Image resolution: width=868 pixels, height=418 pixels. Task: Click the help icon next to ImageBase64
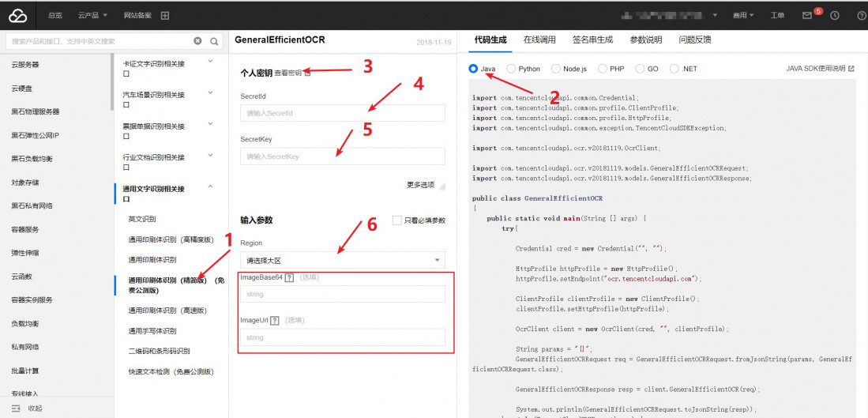pos(289,277)
